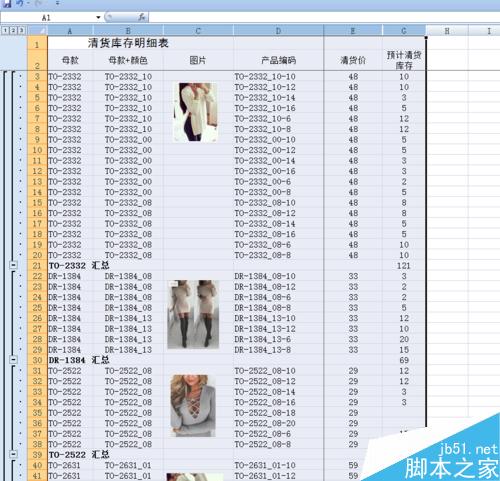Select column I header
Image resolution: width=500 pixels, height=481 pixels.
489,31
